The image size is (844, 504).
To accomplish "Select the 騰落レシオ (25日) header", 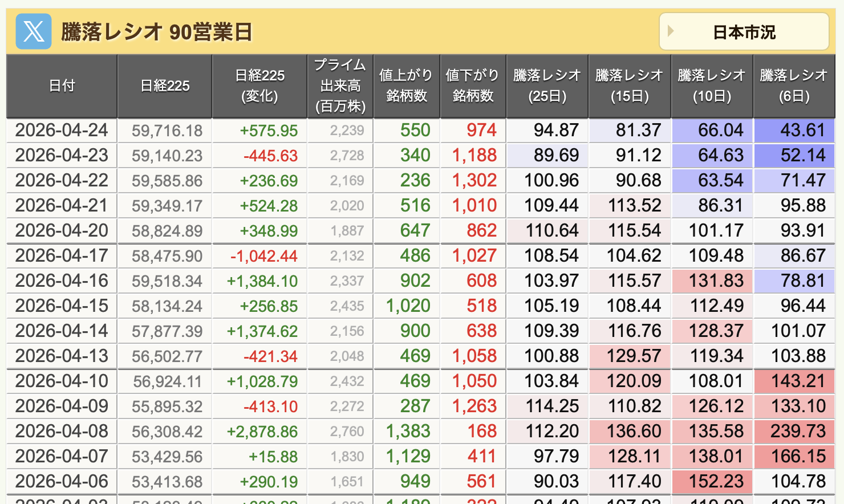I will tap(547, 86).
